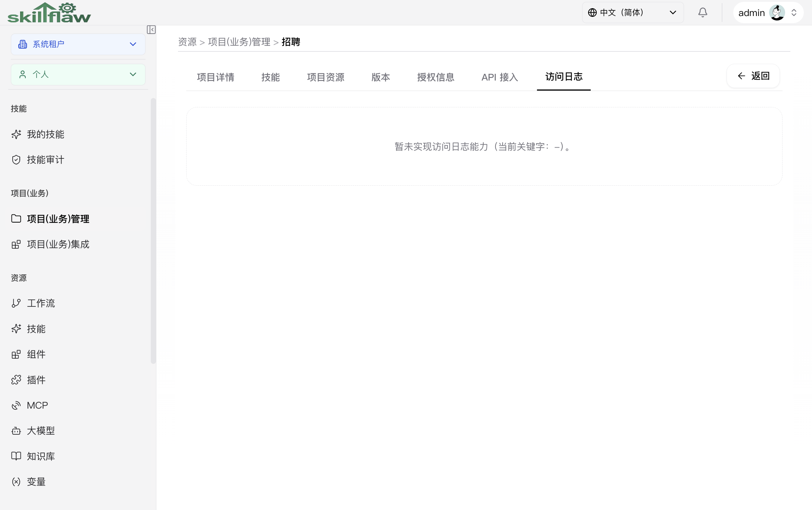The width and height of the screenshot is (812, 510).
Task: Open 我的技能 in the sidebar
Action: [x=78, y=134]
